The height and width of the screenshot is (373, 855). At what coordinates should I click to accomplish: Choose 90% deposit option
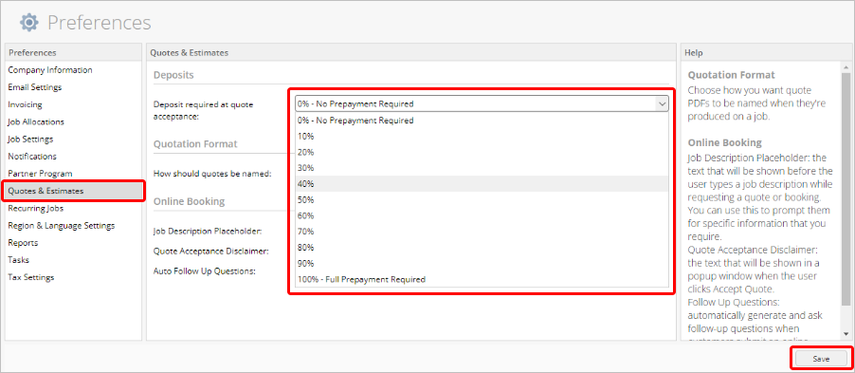point(482,263)
